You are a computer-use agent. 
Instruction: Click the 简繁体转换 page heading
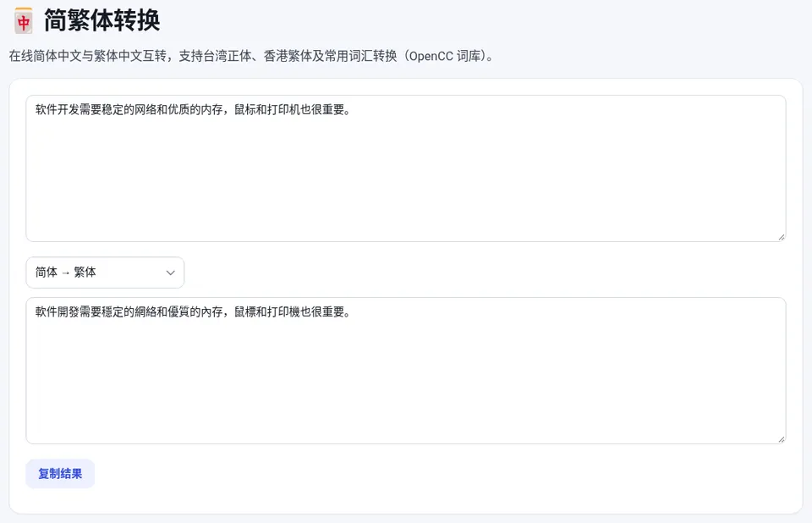(102, 20)
